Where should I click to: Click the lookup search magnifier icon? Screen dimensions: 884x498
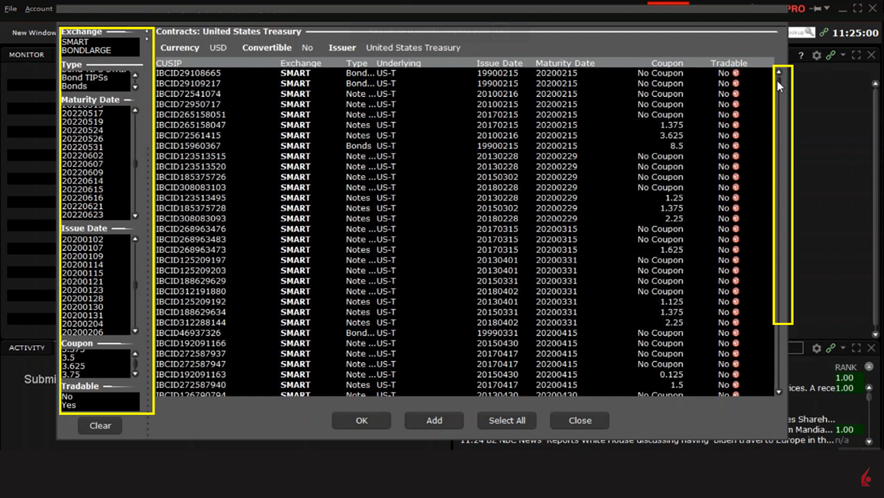coord(808,32)
